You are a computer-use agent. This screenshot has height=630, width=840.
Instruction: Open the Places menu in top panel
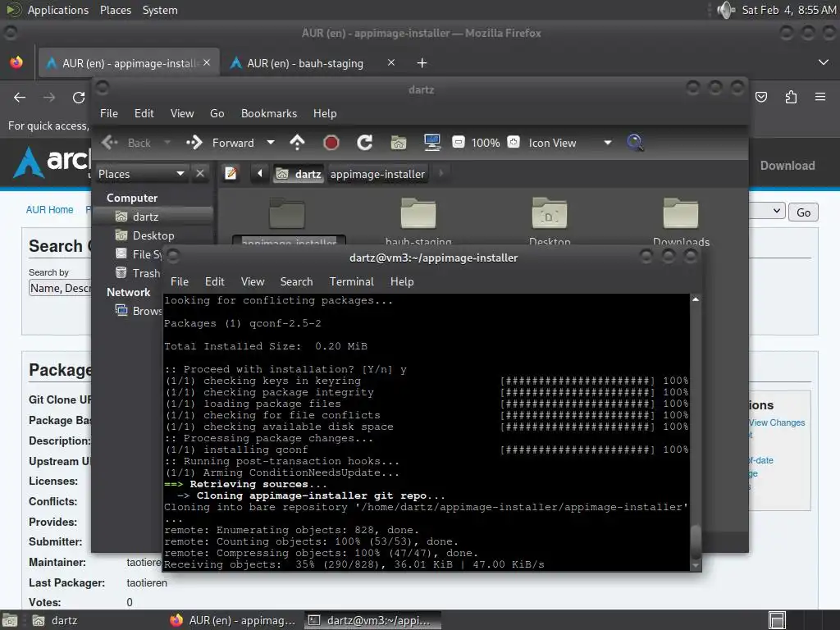(x=116, y=10)
